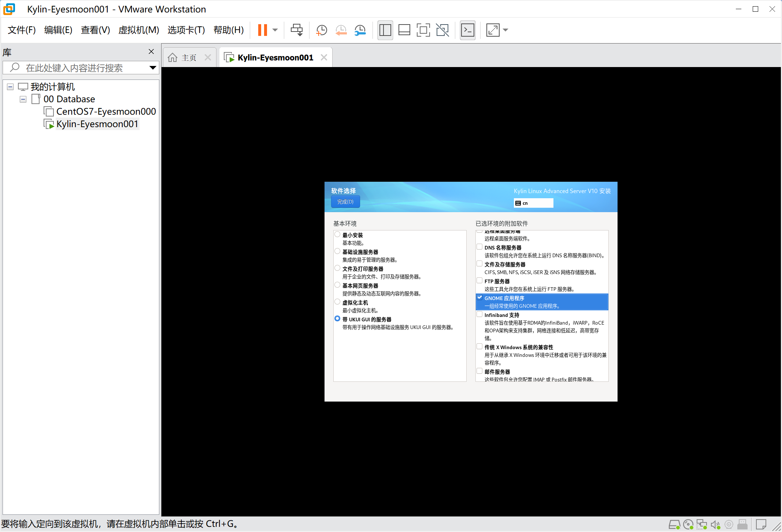Click the orange pause VM icon

[x=263, y=30]
